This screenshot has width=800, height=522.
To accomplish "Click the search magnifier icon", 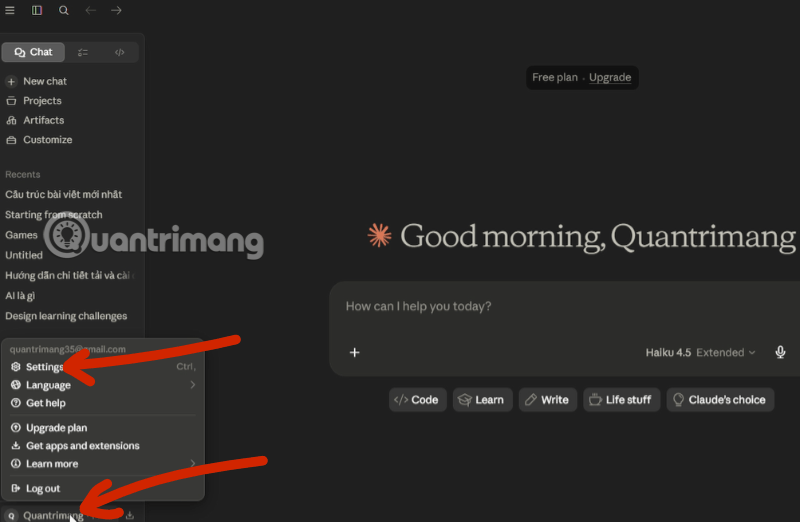I will 64,10.
